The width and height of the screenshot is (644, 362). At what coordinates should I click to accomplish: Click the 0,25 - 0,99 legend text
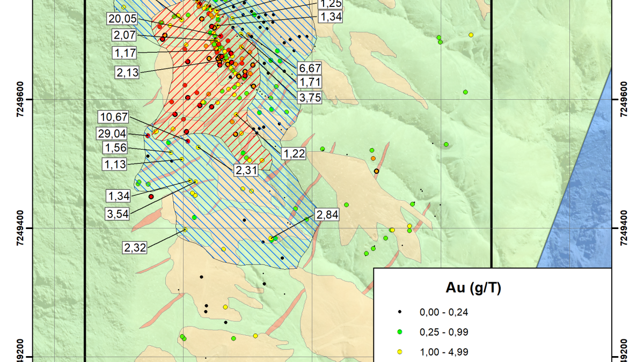(x=444, y=332)
